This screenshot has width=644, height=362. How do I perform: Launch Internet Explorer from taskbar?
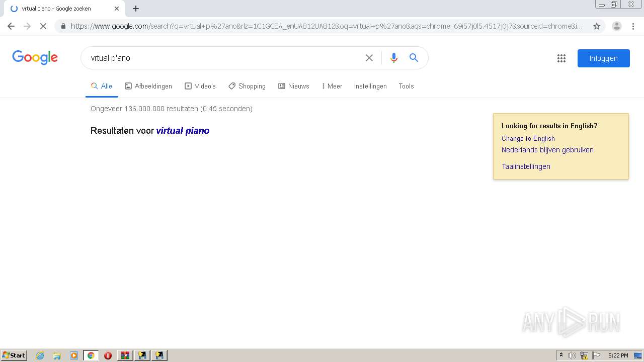[x=40, y=355]
